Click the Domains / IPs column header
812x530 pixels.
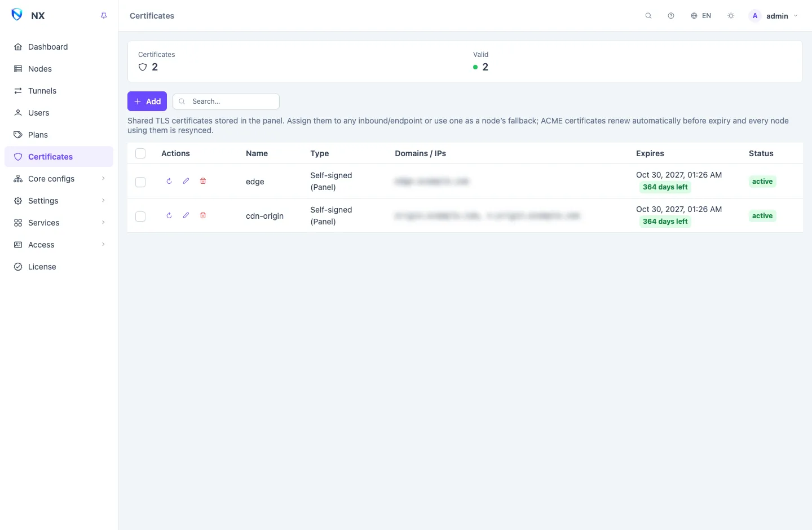tap(420, 153)
